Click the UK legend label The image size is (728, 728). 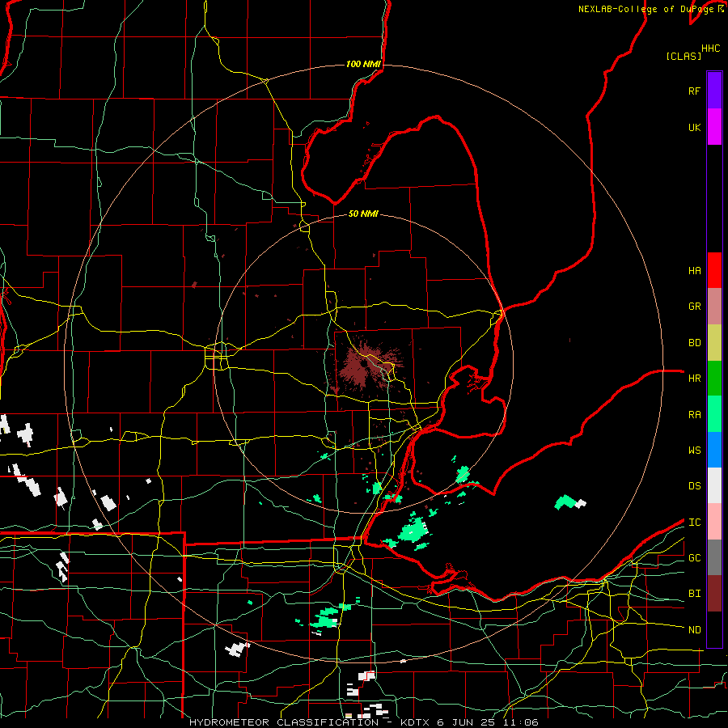click(694, 127)
